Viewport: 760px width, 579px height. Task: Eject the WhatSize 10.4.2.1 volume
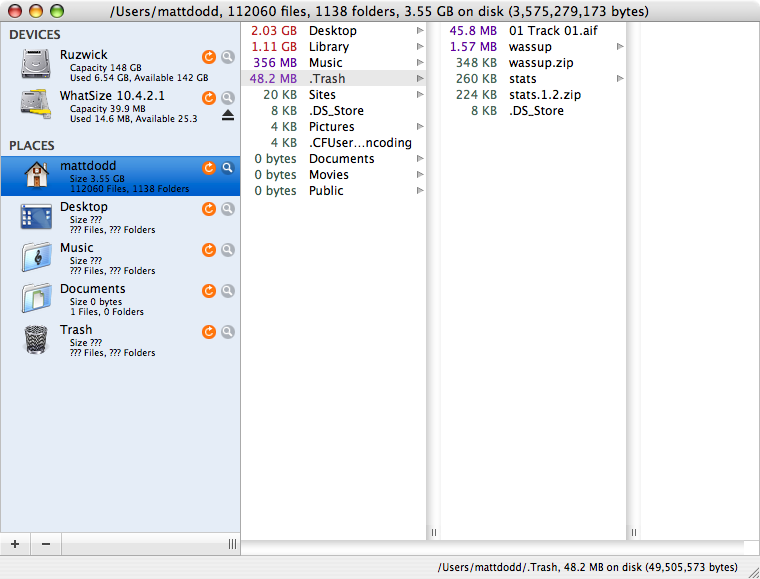pos(228,115)
